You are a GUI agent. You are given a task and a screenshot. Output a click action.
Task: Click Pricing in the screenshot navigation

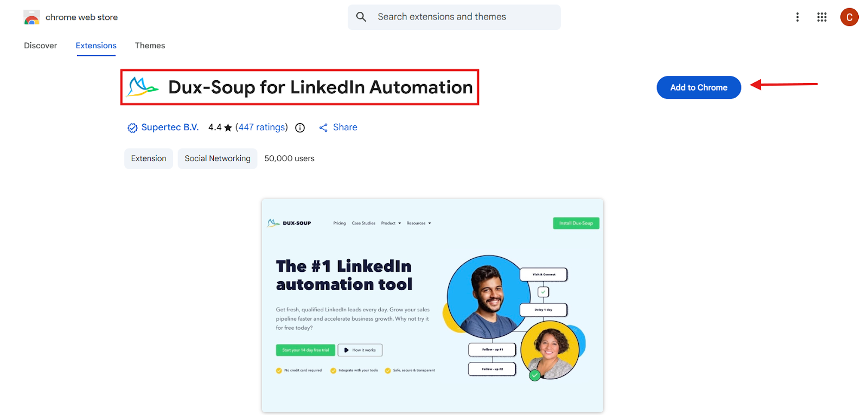coord(340,223)
